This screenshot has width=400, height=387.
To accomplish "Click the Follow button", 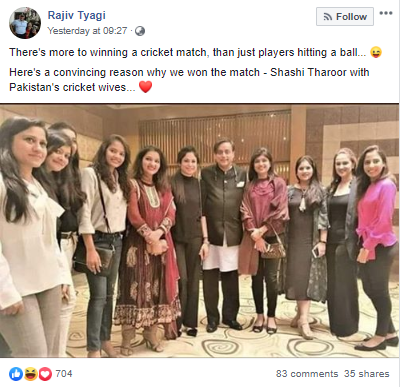I will coord(345,16).
